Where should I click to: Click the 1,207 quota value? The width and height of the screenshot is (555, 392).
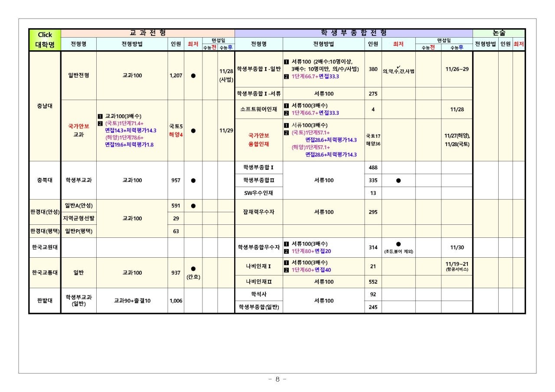tap(176, 75)
